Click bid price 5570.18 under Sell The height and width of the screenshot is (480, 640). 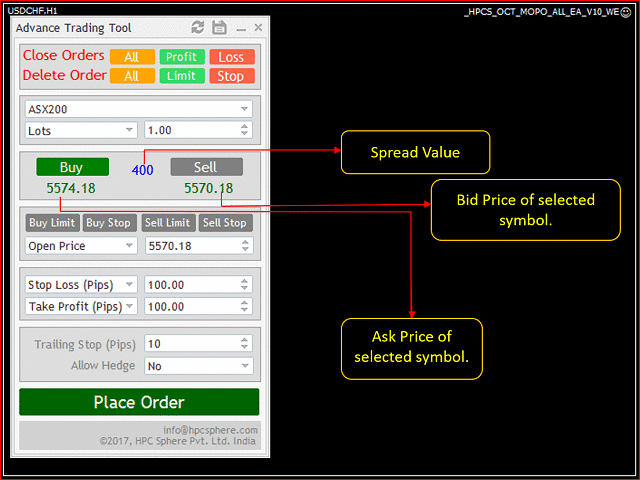pos(209,188)
